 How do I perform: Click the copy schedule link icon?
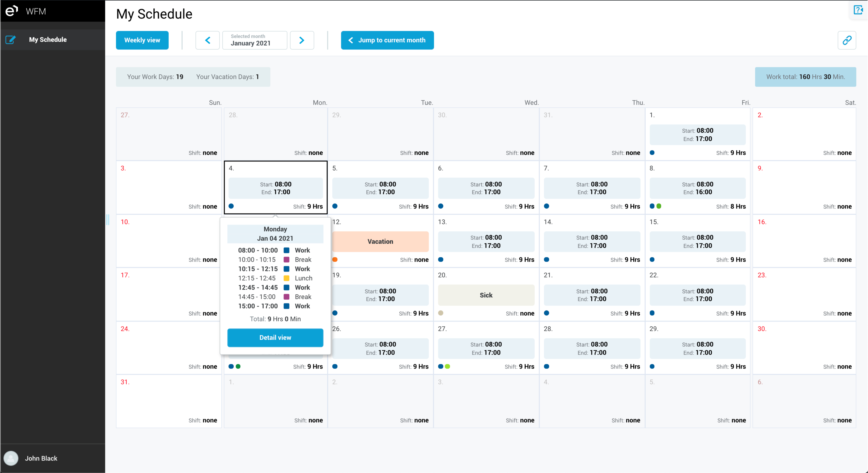click(x=847, y=40)
